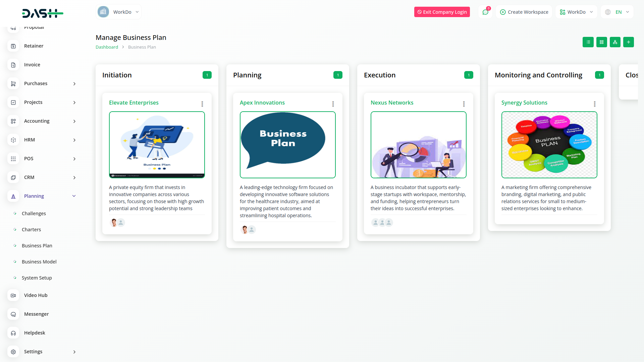644x362 pixels.
Task: Click Exit Company Login button
Action: tap(442, 12)
